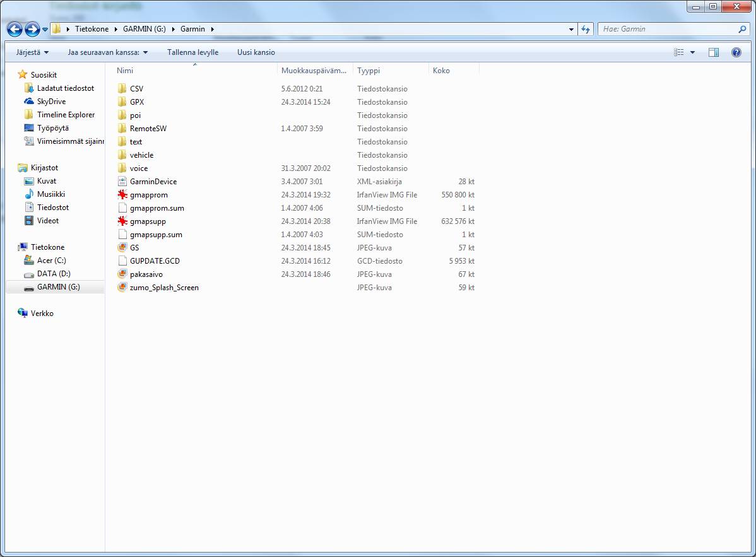Open the recent pages dropdown beside Forward
The width and height of the screenshot is (756, 557).
[x=45, y=30]
